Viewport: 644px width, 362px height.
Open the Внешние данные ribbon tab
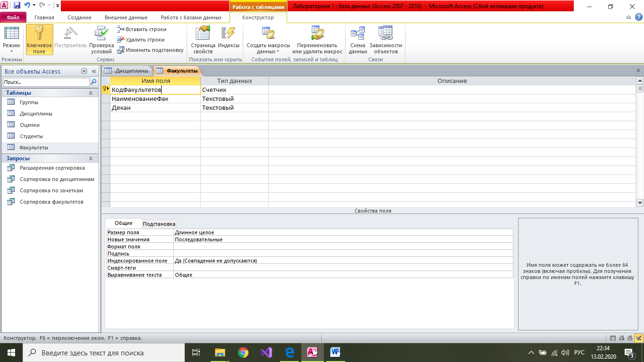126,17
